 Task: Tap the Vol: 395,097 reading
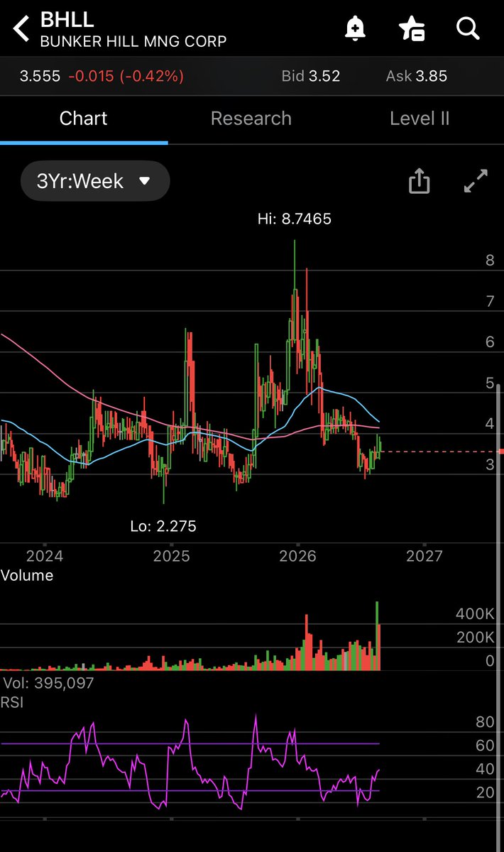tap(49, 683)
